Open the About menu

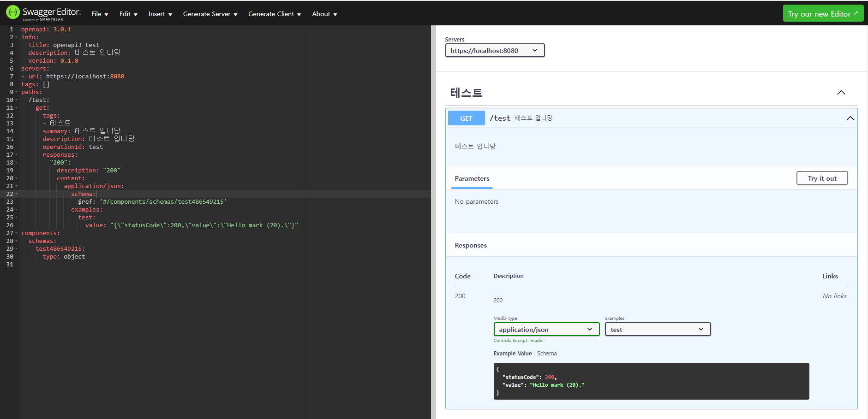coord(324,14)
